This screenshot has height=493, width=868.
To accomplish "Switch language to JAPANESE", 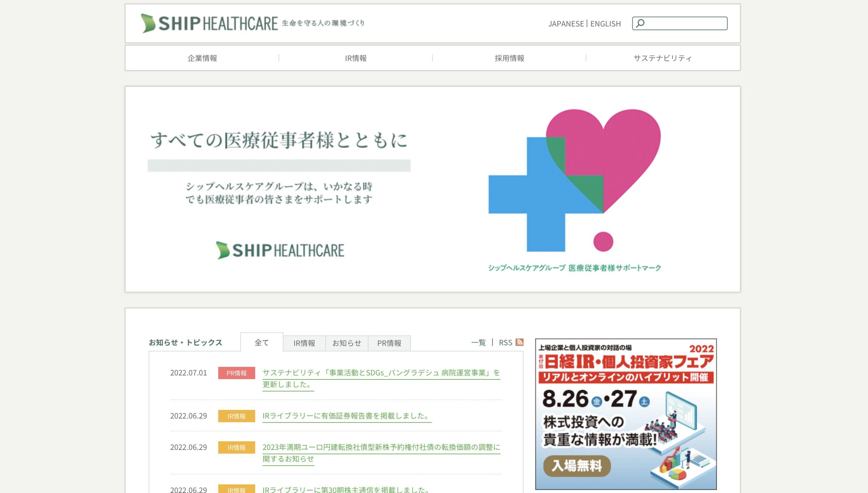I will click(566, 24).
